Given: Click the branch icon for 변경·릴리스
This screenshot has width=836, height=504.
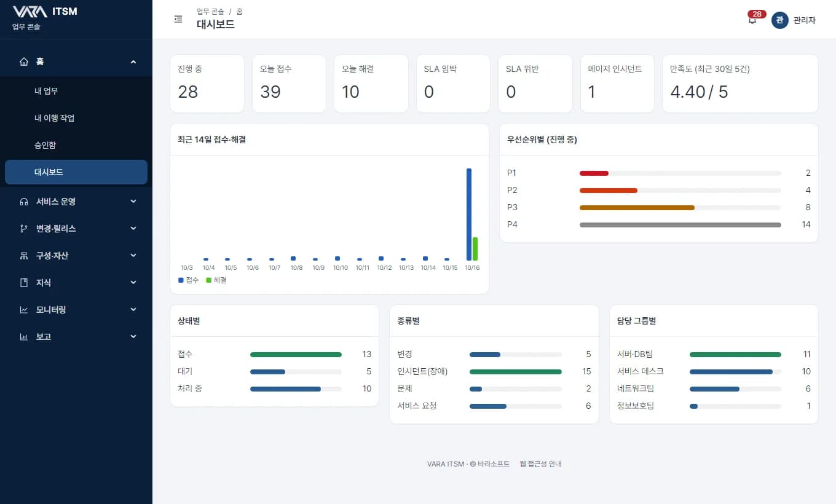Looking at the screenshot, I should tap(24, 229).
